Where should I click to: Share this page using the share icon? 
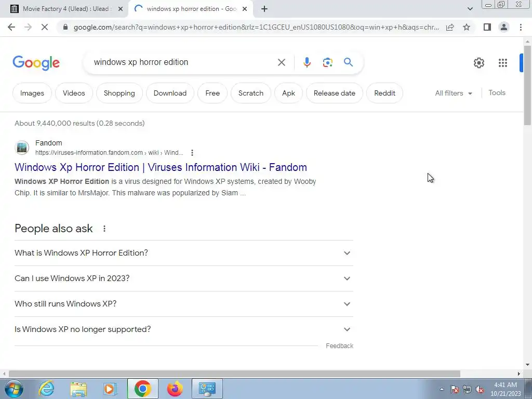[x=450, y=27]
